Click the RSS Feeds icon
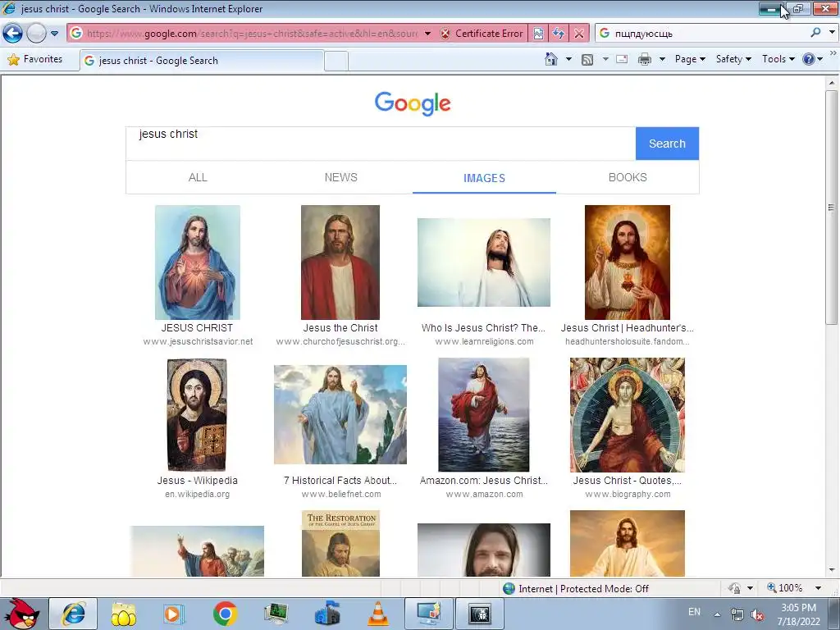 tap(587, 59)
